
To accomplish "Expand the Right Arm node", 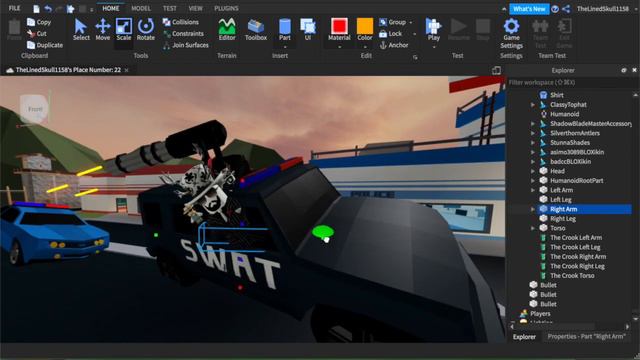I will [533, 209].
